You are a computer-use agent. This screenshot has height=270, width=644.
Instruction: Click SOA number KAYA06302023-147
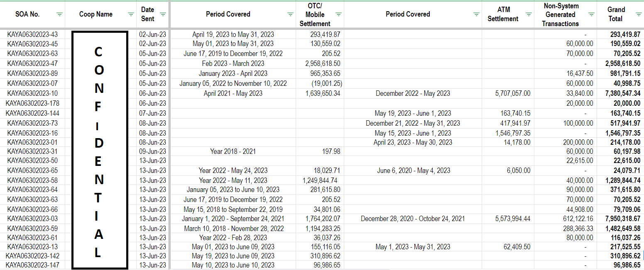32,265
